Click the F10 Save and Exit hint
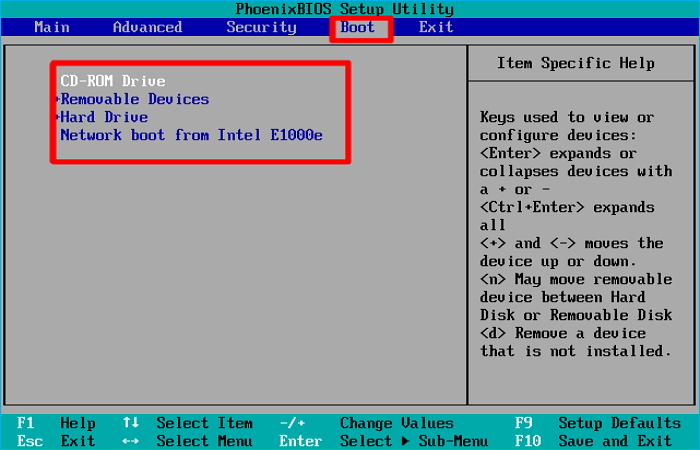This screenshot has width=700, height=450. click(x=593, y=441)
